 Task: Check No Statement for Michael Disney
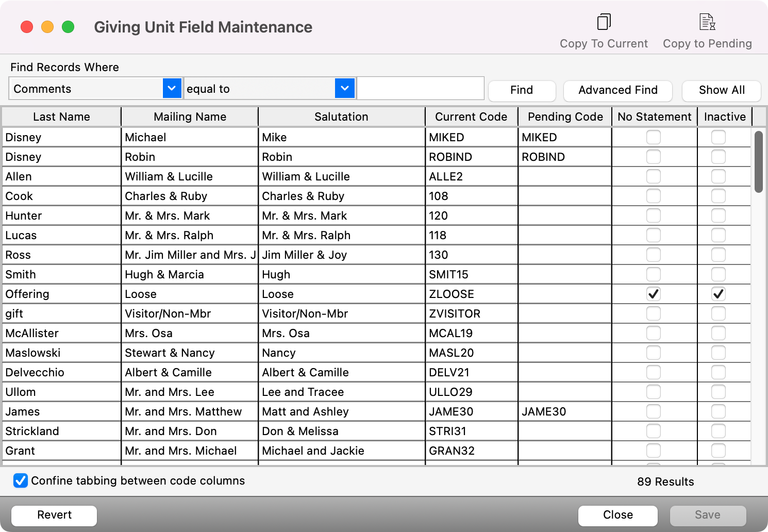[x=653, y=137]
